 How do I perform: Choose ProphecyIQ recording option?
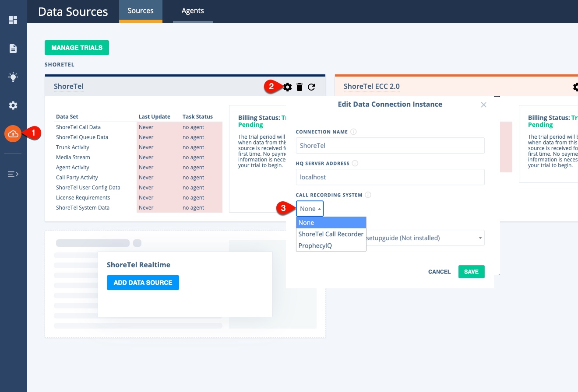(331, 245)
